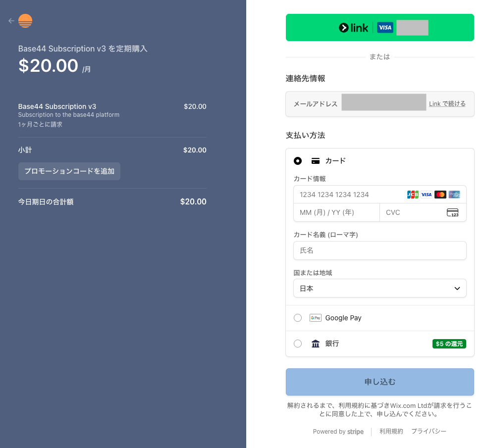The image size is (485, 448).
Task: Select the 銀行 payment radio button
Action: 298,344
